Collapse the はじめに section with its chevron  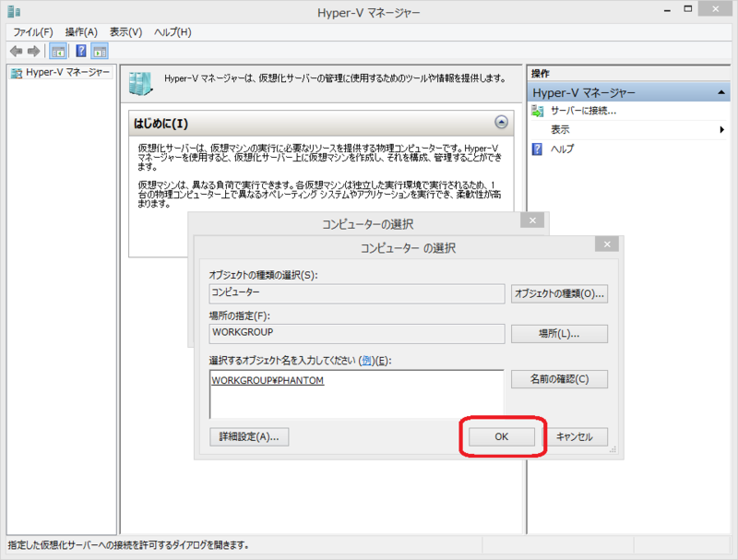501,122
